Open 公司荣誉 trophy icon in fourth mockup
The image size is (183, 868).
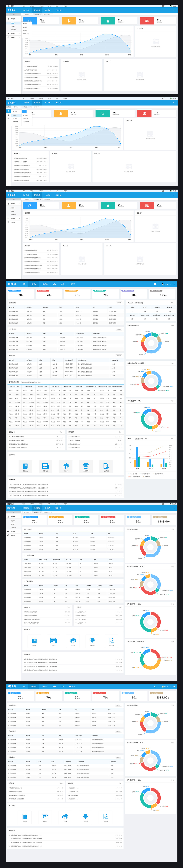86,466
